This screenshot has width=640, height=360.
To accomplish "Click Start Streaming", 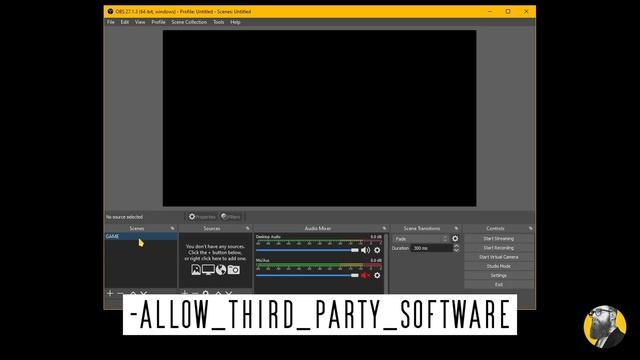I will tap(499, 238).
